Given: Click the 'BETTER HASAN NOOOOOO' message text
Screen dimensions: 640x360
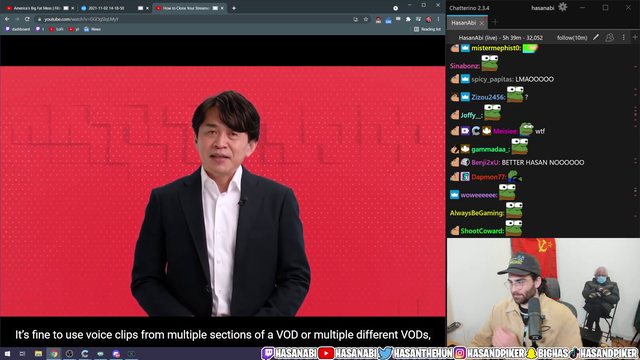Looking at the screenshot, I should 543,162.
